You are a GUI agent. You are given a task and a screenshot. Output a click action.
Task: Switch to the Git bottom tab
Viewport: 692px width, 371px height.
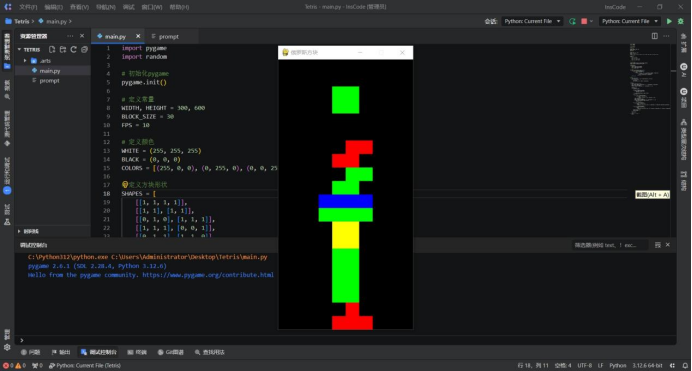(x=171, y=352)
